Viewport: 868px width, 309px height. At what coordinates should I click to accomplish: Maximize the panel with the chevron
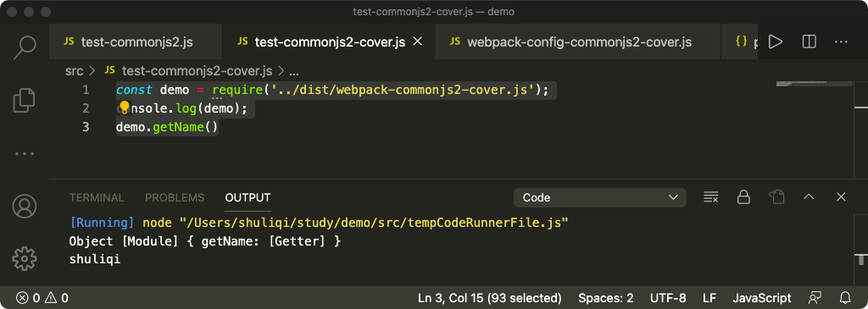809,196
